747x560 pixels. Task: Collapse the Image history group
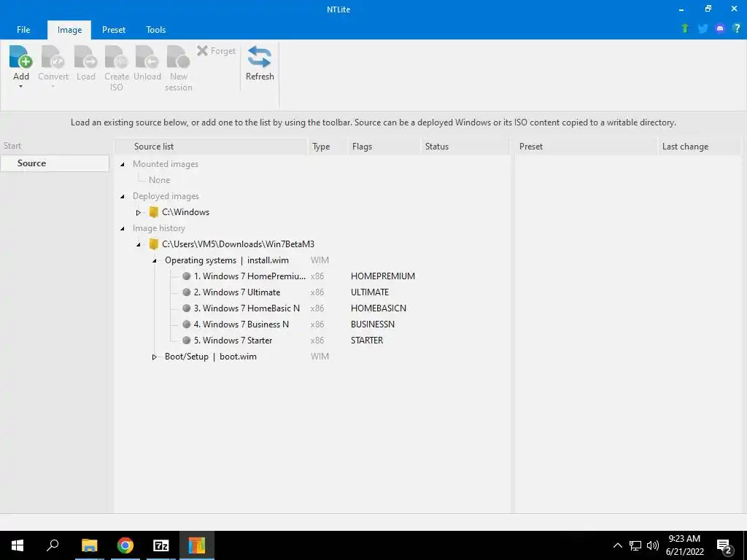point(123,228)
